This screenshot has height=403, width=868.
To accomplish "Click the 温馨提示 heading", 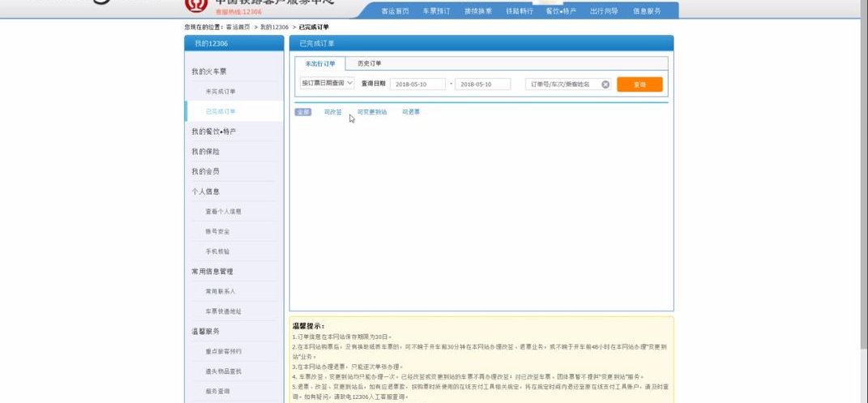I will click(309, 326).
